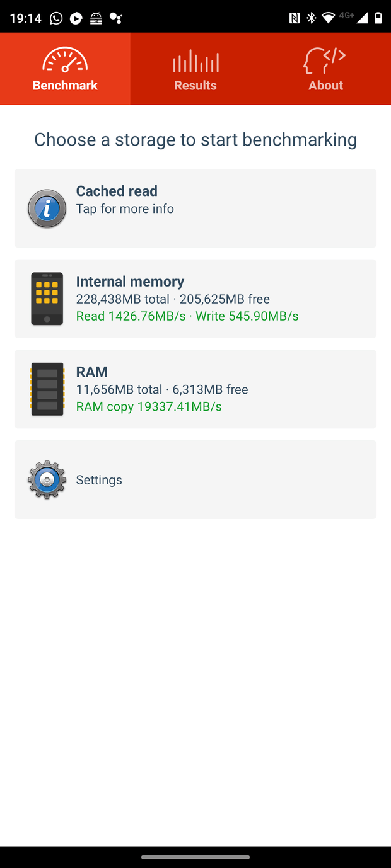Tap the battery status icon
The image size is (391, 868).
[x=378, y=18]
